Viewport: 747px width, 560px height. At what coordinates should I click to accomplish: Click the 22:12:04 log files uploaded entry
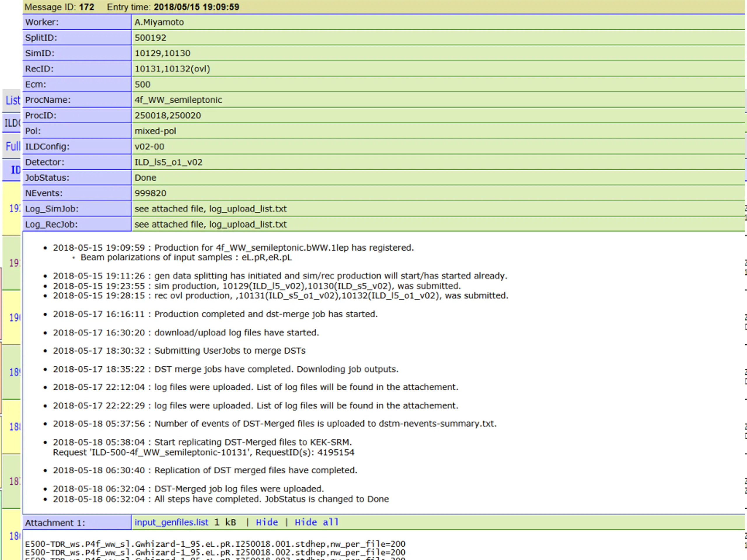click(x=256, y=387)
